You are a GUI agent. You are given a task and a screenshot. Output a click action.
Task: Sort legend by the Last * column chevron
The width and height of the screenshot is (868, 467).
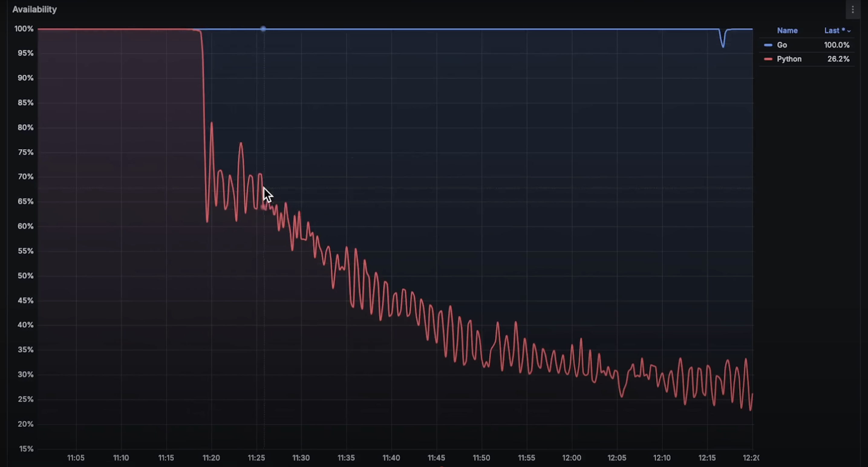coord(849,31)
